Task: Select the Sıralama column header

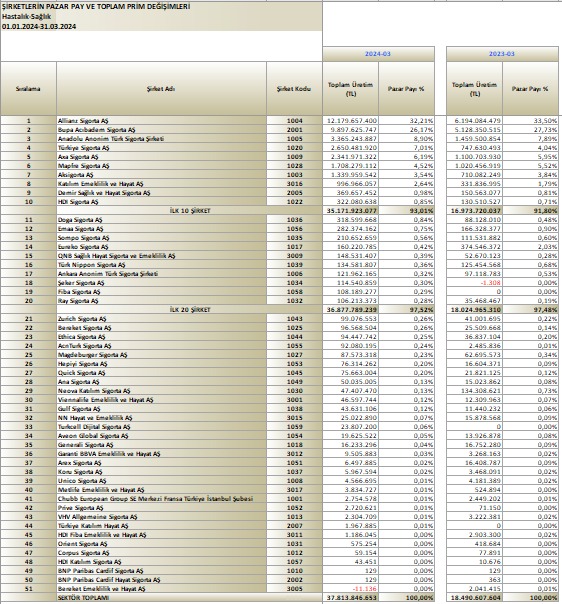Action: pyautogui.click(x=28, y=89)
